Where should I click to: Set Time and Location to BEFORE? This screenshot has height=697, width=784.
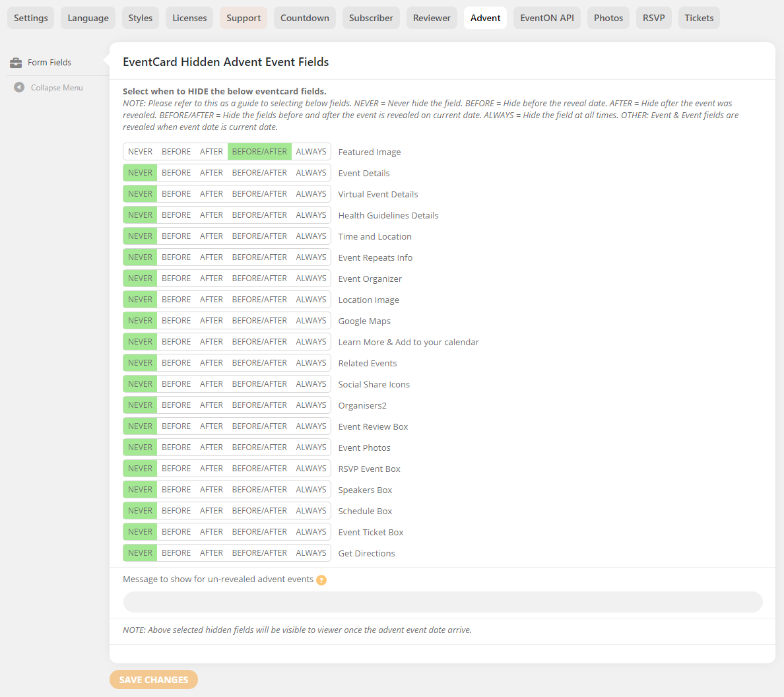click(176, 236)
